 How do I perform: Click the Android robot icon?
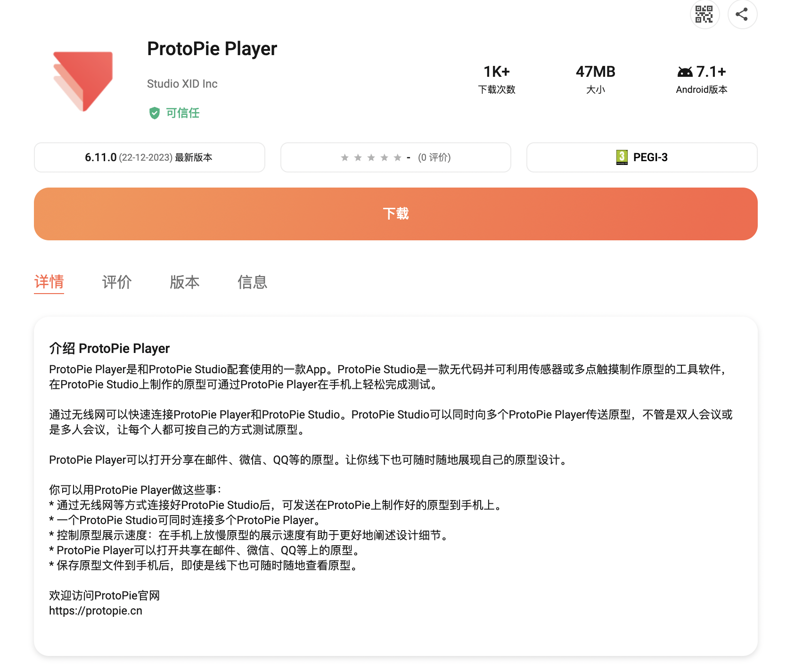(x=683, y=72)
